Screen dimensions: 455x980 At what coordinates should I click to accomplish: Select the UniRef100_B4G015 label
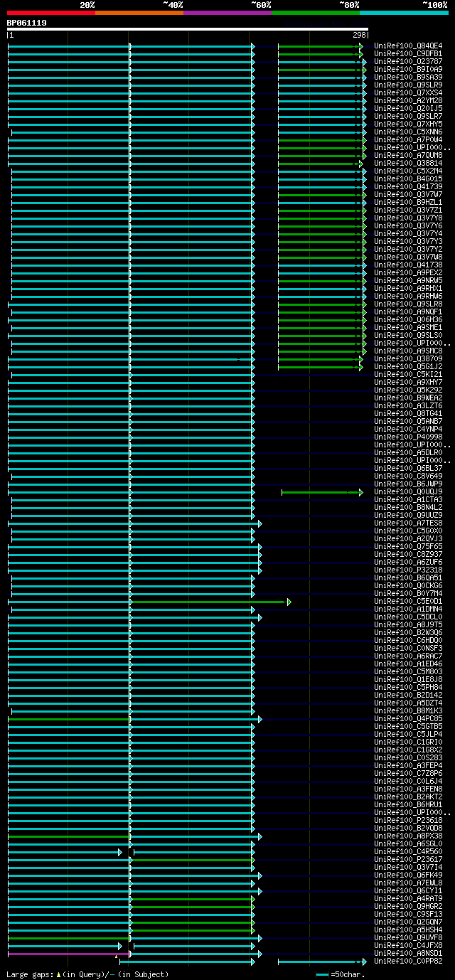point(408,179)
